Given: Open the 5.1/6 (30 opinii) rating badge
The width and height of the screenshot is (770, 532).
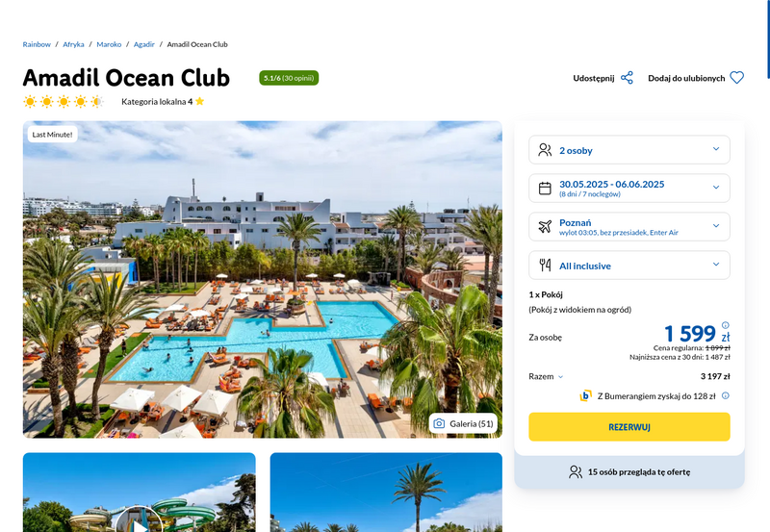Looking at the screenshot, I should coord(289,78).
